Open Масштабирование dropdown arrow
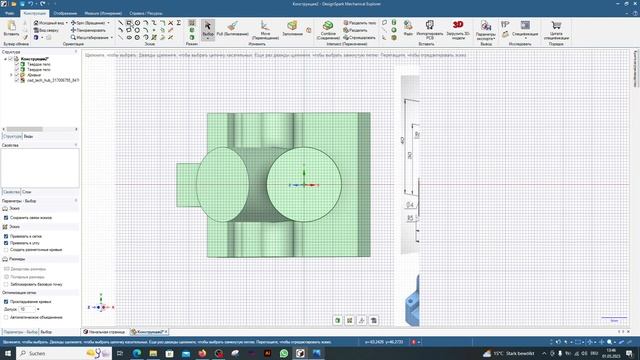This screenshot has height=360, width=640. (112, 38)
